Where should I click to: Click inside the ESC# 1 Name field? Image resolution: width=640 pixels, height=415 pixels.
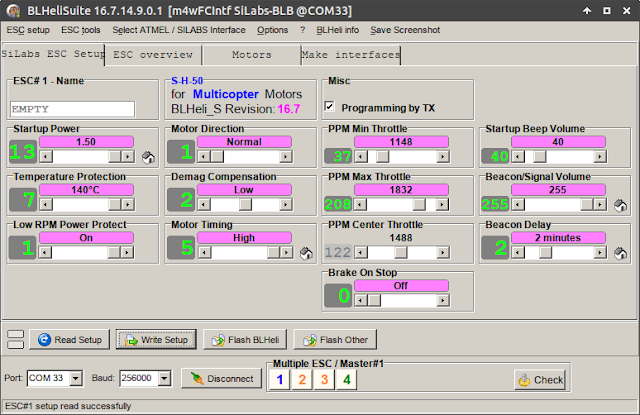(72, 109)
